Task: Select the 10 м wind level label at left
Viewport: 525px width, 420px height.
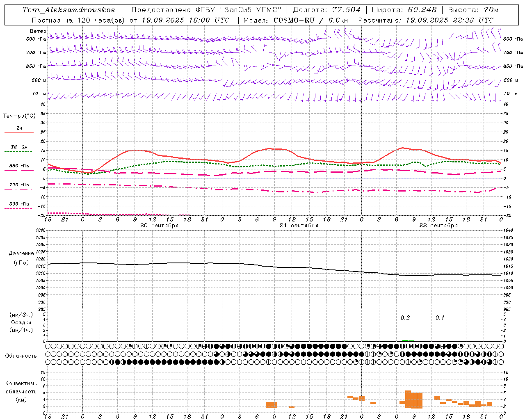Action: click(39, 94)
